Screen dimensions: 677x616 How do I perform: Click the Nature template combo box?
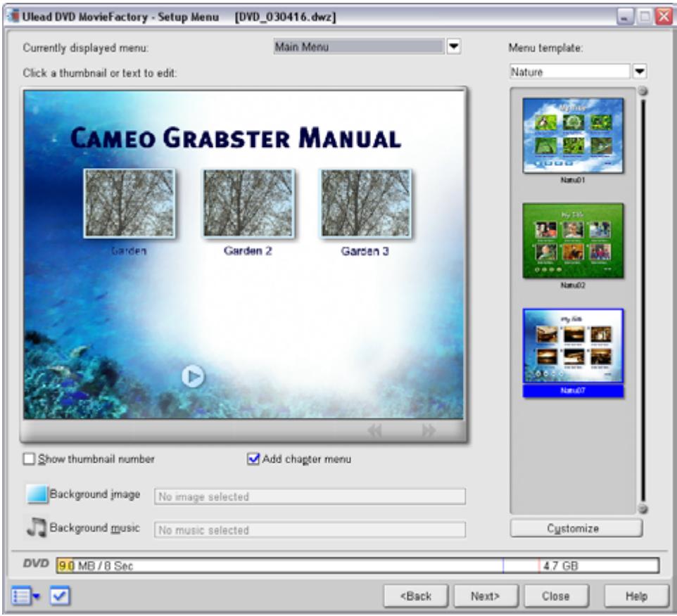(x=569, y=72)
